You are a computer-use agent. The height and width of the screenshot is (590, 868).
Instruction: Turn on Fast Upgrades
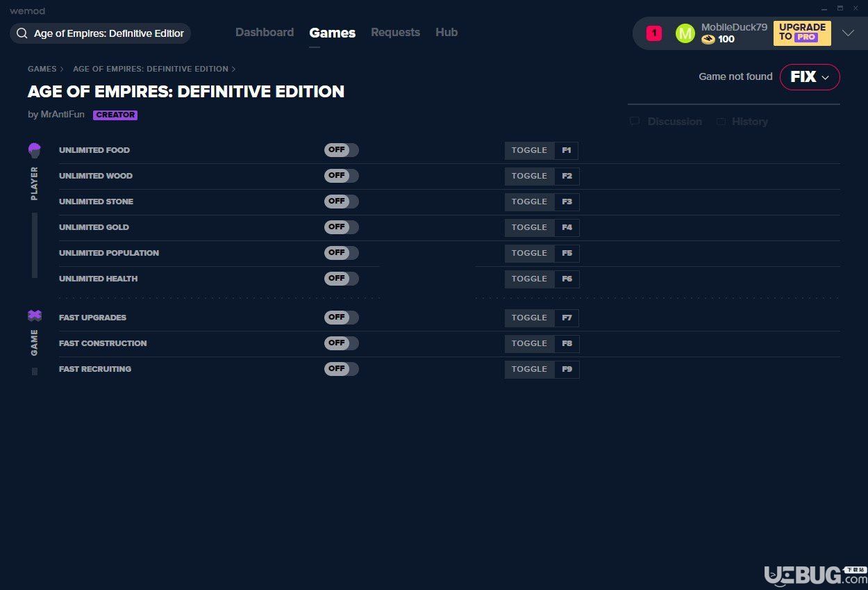coord(342,318)
